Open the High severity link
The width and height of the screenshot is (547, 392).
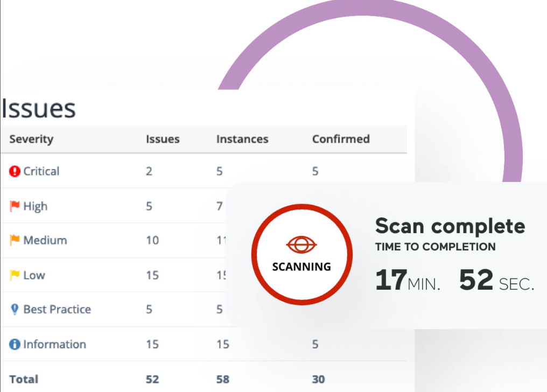pos(35,206)
